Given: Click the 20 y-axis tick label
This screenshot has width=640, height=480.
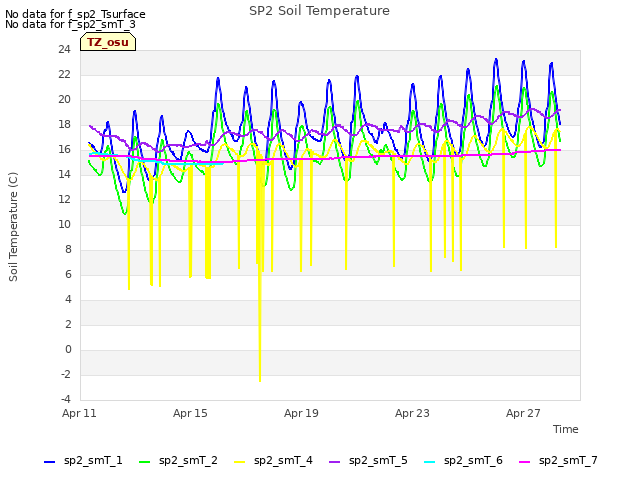Looking at the screenshot, I should click(64, 99).
